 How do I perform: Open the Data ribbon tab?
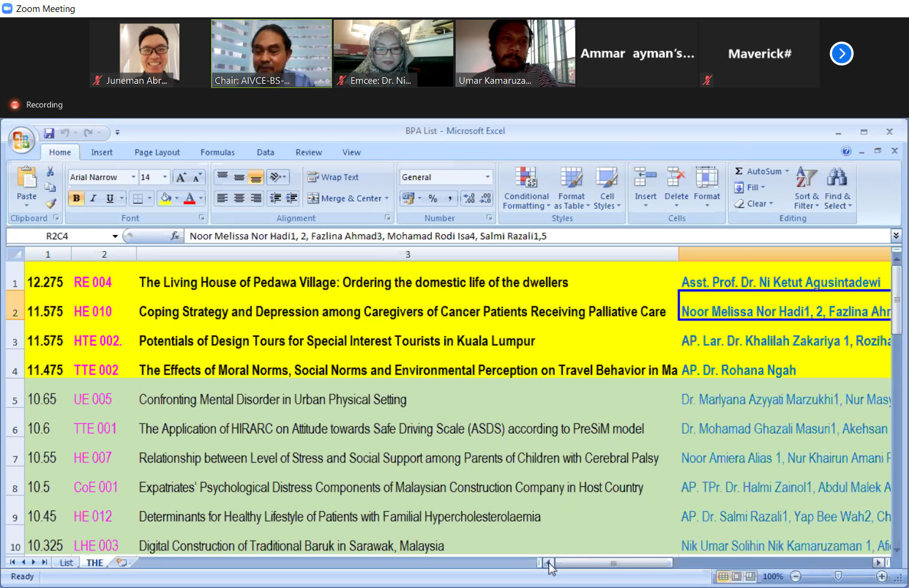click(266, 152)
